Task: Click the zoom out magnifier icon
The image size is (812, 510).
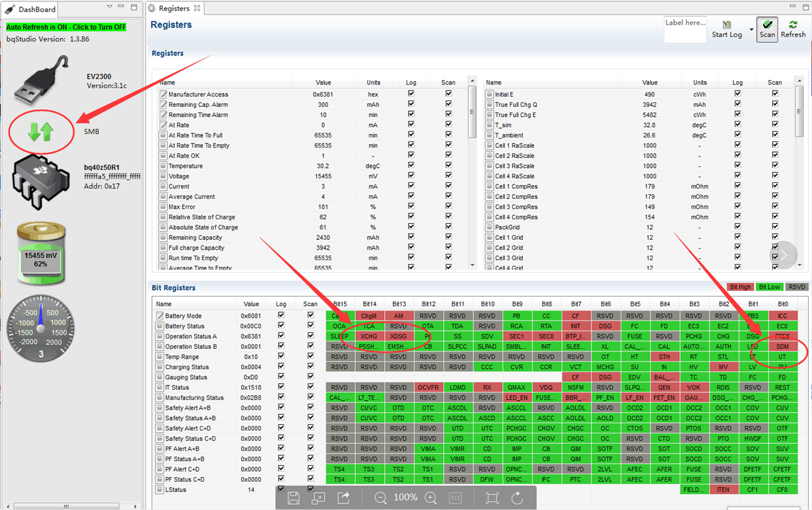Action: (381, 498)
